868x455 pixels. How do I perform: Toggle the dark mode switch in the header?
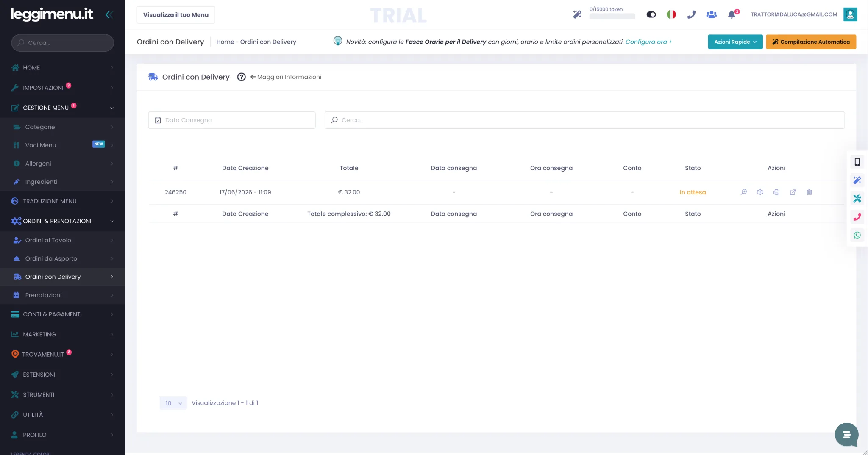pos(651,14)
